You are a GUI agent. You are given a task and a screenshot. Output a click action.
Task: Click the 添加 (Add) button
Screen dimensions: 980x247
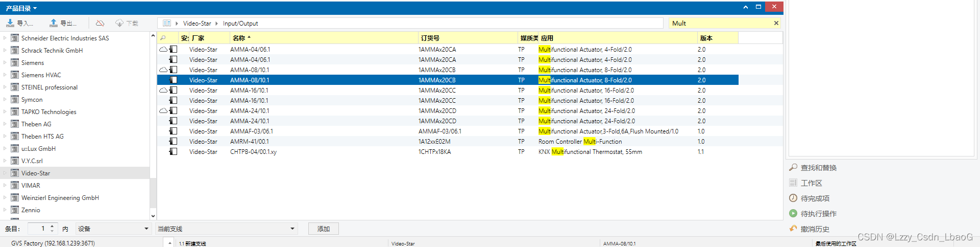tap(324, 229)
